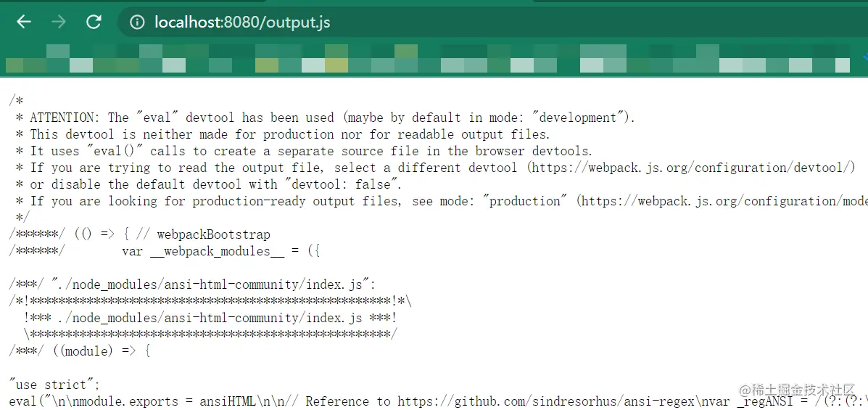The width and height of the screenshot is (868, 410).
Task: Click the ATTENTION eval devtool comment line
Action: [326, 118]
